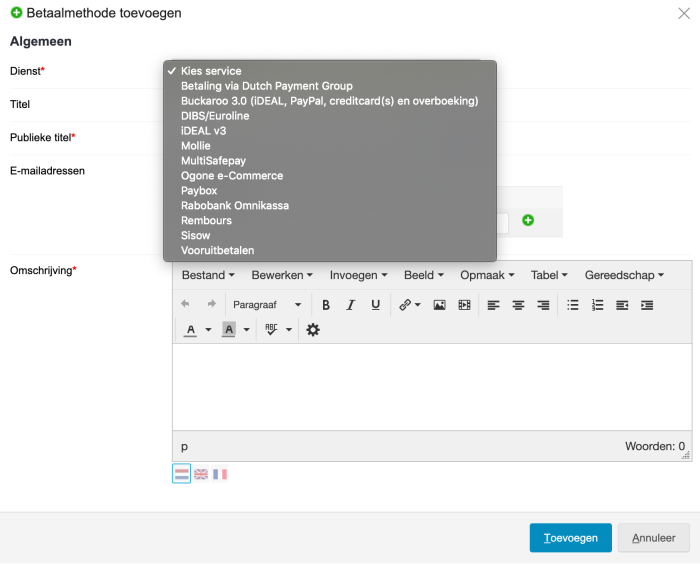
Task: Open the Gereedschap menu
Action: (624, 275)
